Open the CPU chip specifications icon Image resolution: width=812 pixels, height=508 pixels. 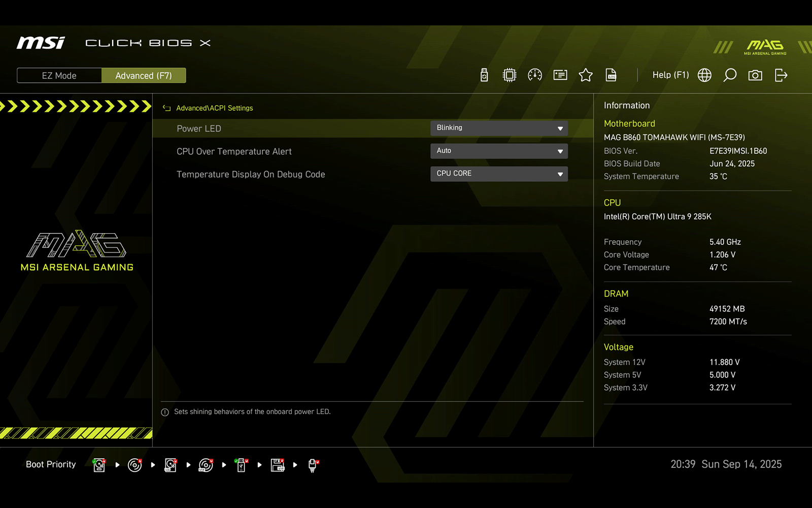pyautogui.click(x=509, y=75)
